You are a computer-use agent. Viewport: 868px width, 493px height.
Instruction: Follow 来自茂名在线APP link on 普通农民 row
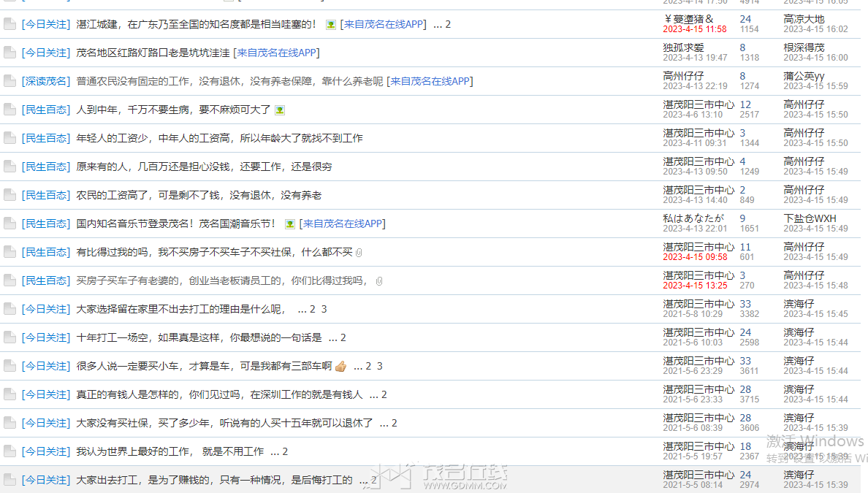pyautogui.click(x=430, y=81)
